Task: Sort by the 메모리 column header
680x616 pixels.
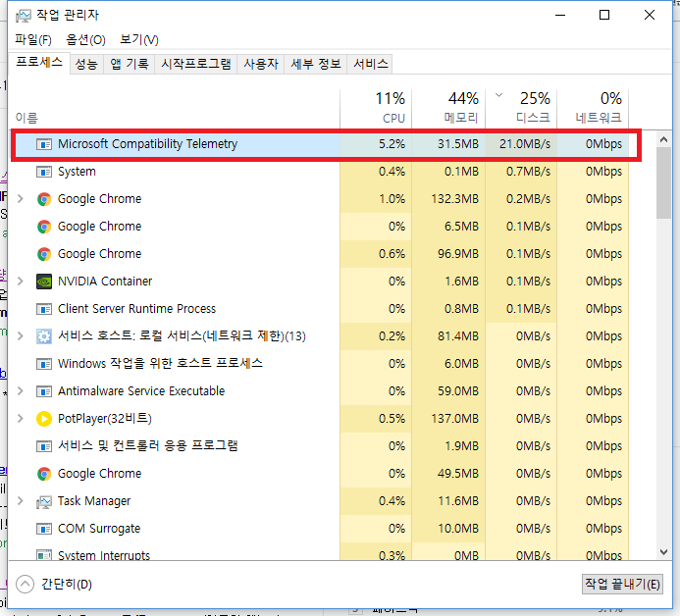Action: coord(448,109)
